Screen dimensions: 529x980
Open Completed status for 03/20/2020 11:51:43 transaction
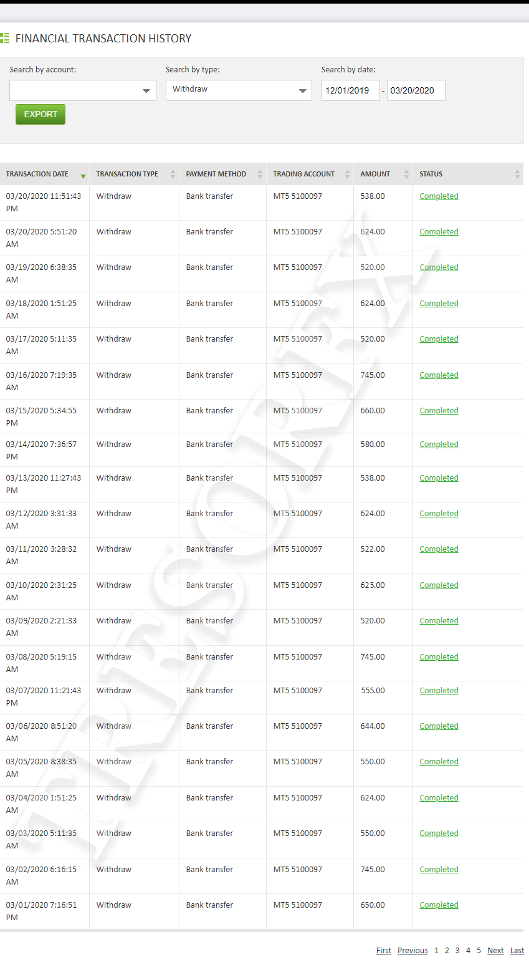coord(439,196)
